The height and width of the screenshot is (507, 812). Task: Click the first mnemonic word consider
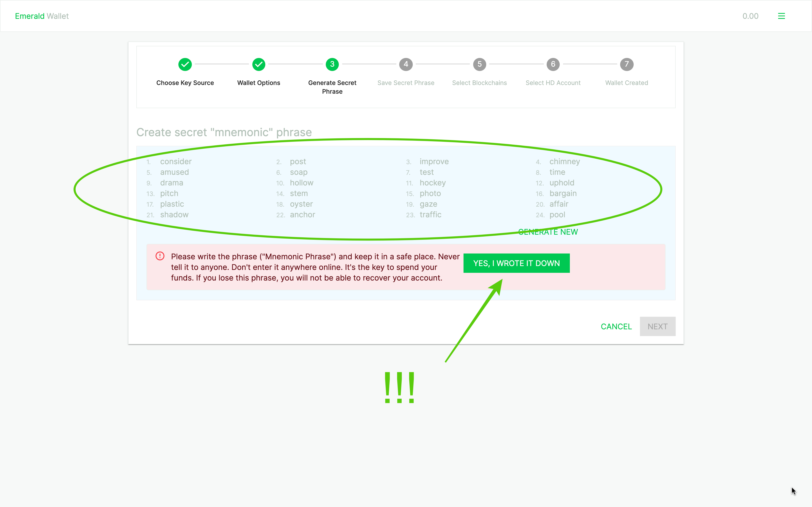175,162
